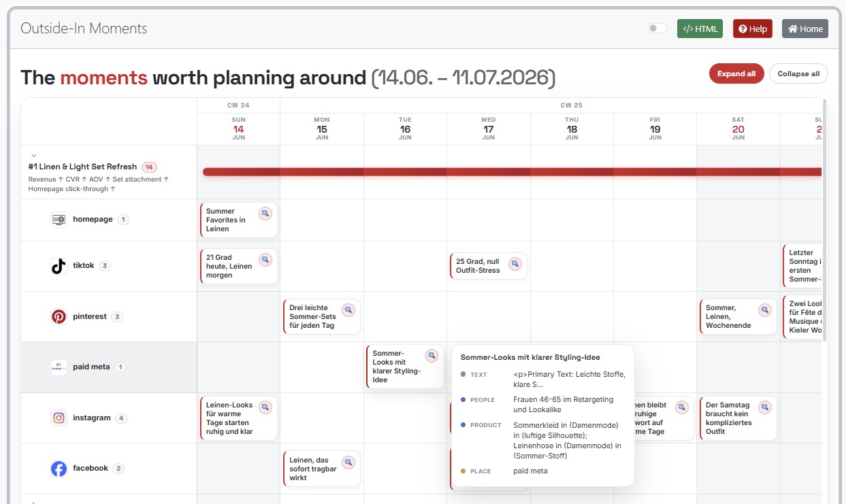Image resolution: width=846 pixels, height=504 pixels.
Task: Open magnifier on 25 Grad, null Outfit-Stress card
Action: click(515, 264)
